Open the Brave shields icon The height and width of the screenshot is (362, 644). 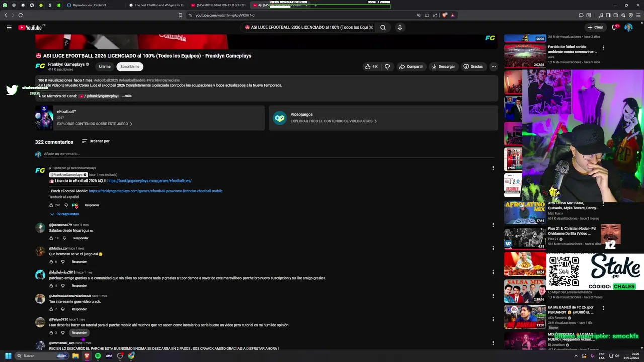pyautogui.click(x=445, y=15)
